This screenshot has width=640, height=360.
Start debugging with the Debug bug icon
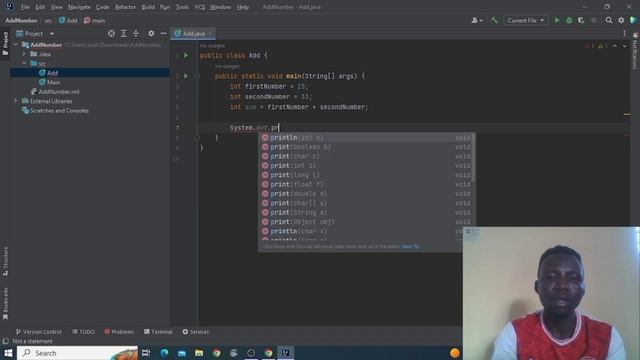click(x=569, y=20)
